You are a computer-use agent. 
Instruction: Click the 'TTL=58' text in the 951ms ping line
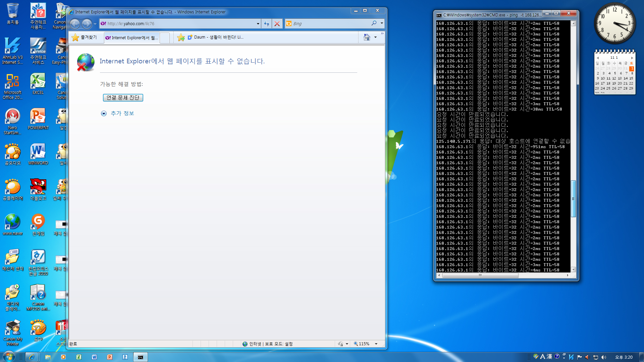pyautogui.click(x=557, y=147)
